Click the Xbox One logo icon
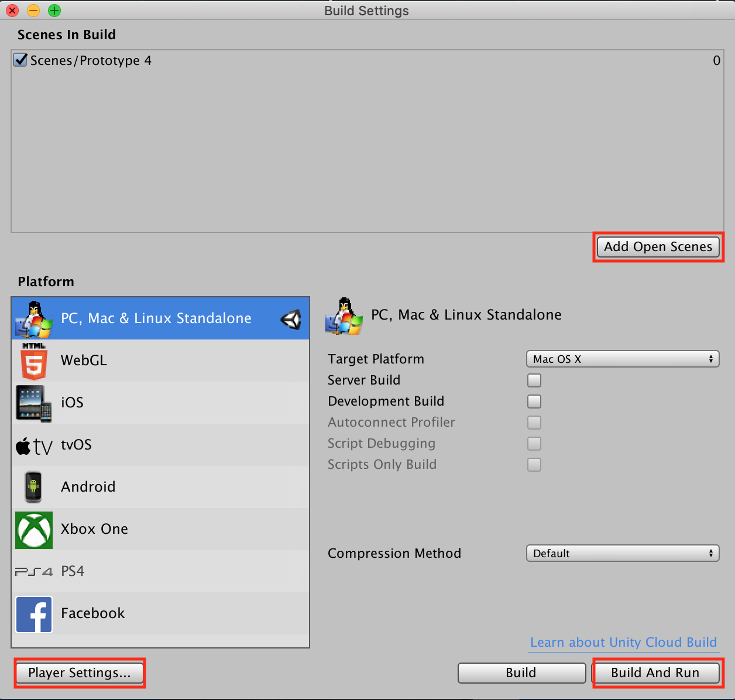The image size is (735, 700). point(34,530)
